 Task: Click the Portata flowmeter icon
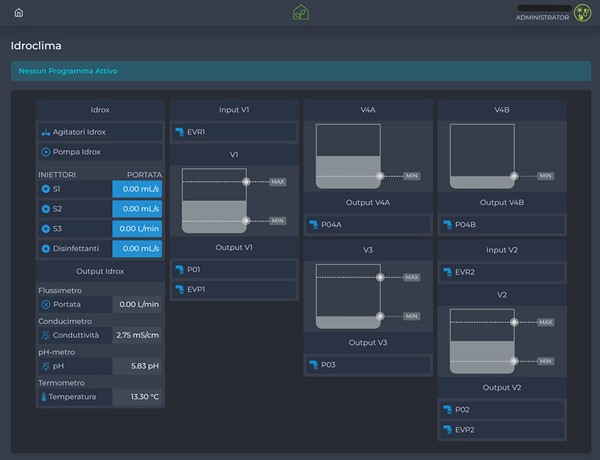click(x=45, y=304)
